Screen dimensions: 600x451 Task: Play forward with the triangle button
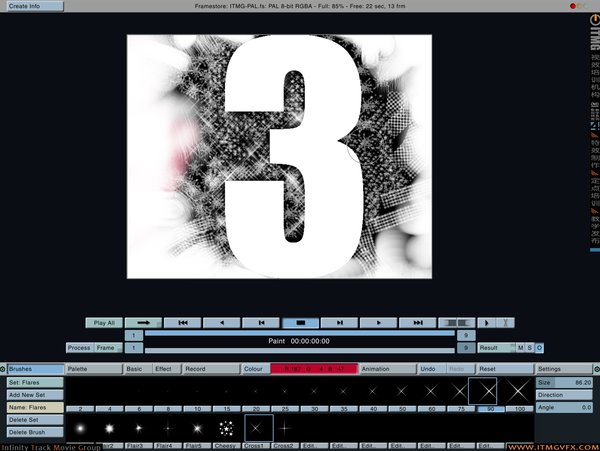[378, 323]
